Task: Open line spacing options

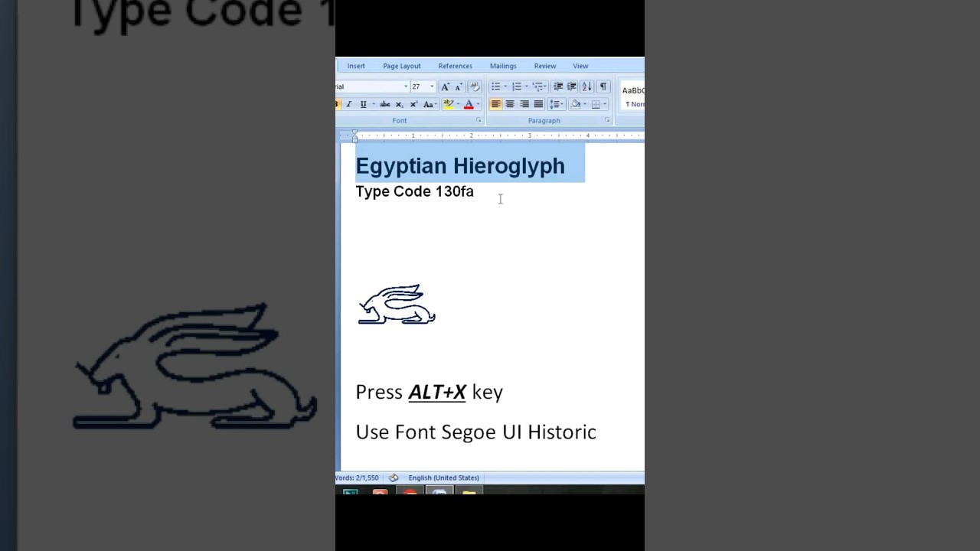Action: click(x=556, y=104)
